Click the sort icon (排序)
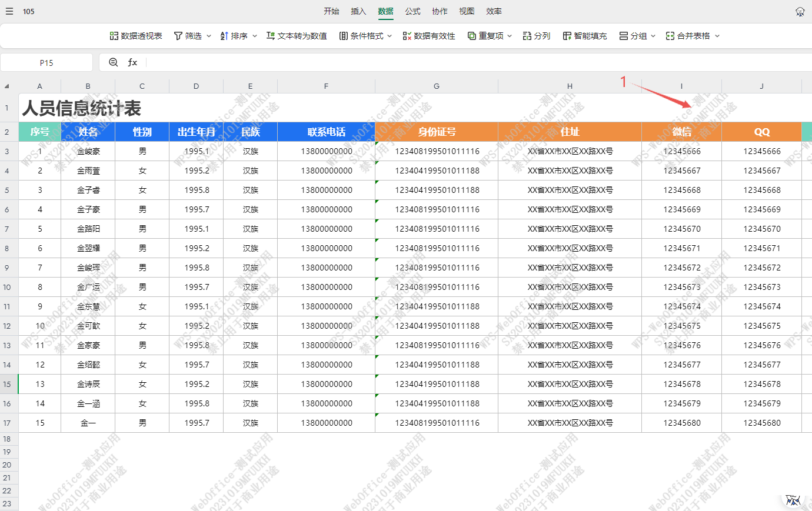The image size is (812, 511). pos(224,36)
